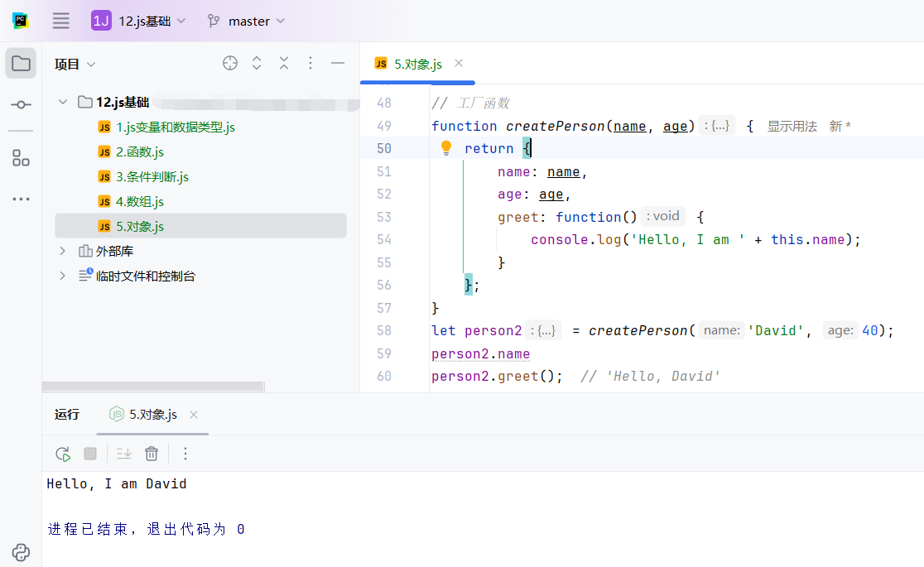
Task: Click person2.greet() on line 60
Action: [x=497, y=376]
